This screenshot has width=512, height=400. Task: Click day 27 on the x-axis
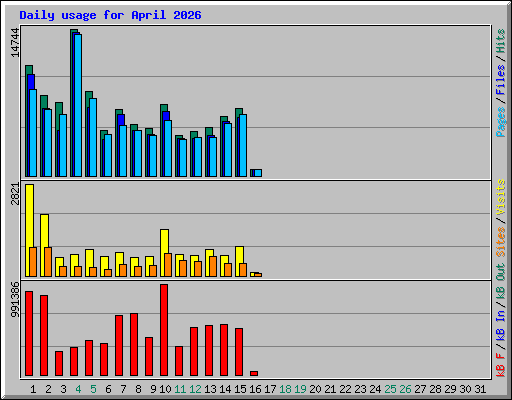[x=420, y=389]
